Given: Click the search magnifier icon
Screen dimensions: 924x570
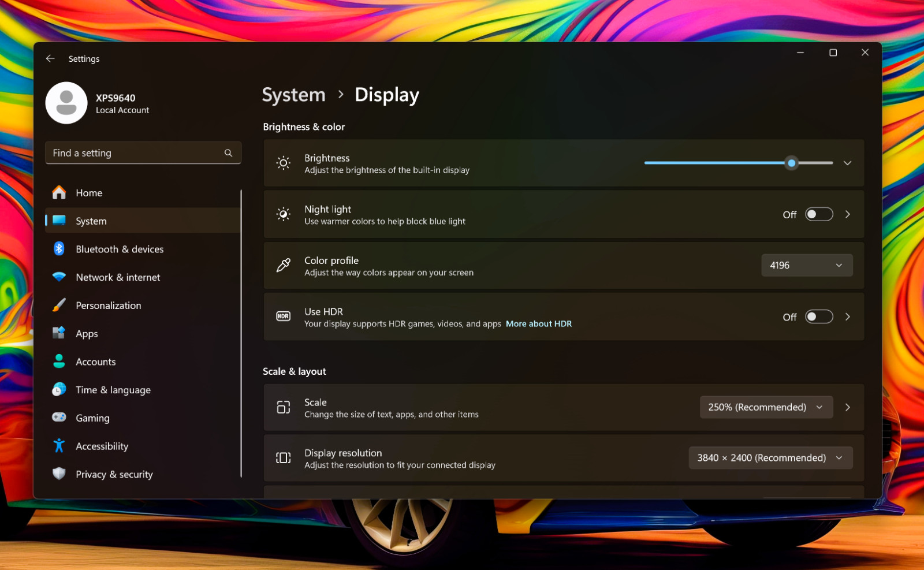Looking at the screenshot, I should pos(228,153).
